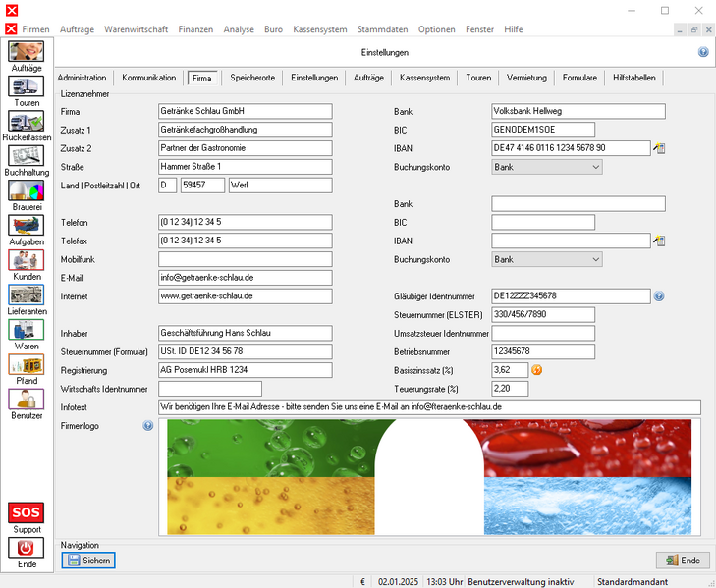Click the E-Mail input field
The image size is (716, 588).
point(245,278)
